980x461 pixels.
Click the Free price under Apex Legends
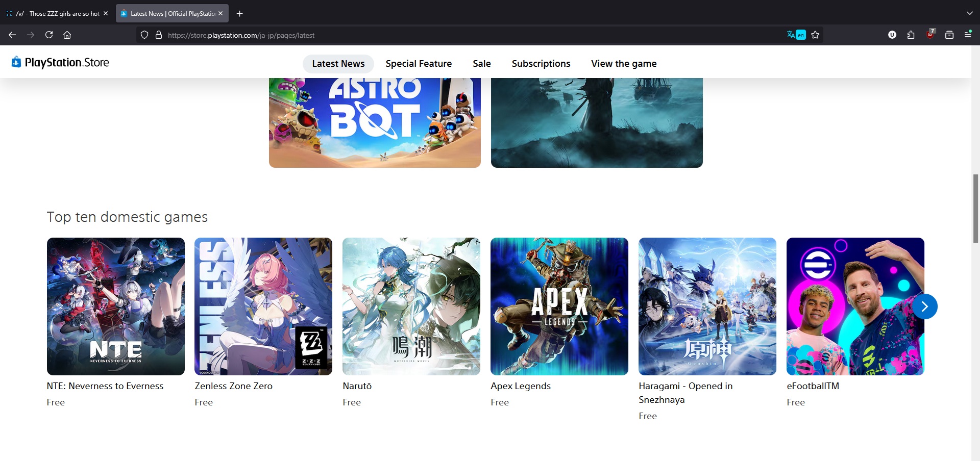pos(500,402)
